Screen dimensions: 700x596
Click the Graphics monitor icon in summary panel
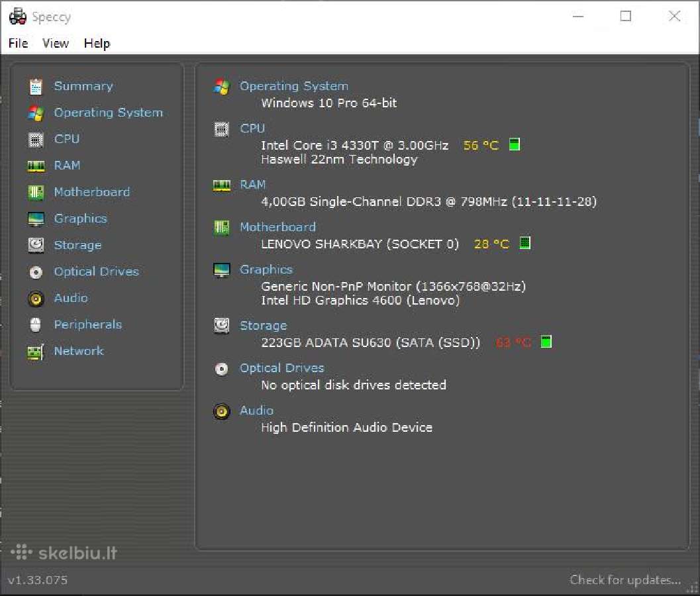[221, 270]
